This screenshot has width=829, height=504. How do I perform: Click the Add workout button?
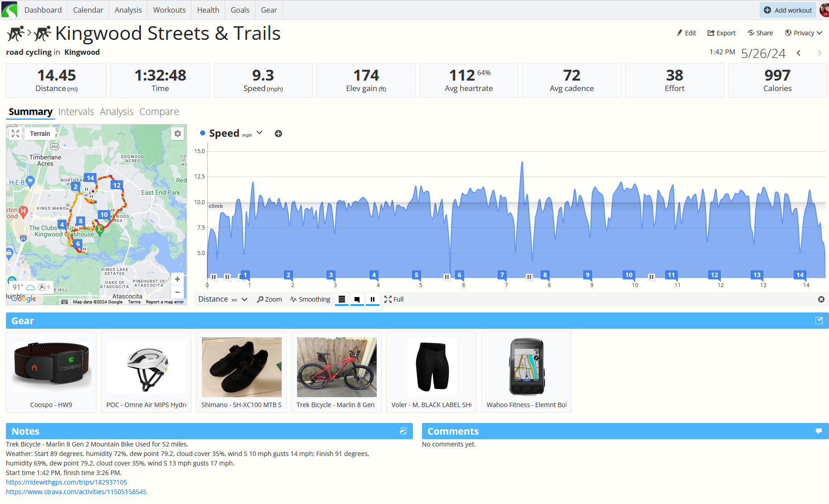pyautogui.click(x=788, y=10)
